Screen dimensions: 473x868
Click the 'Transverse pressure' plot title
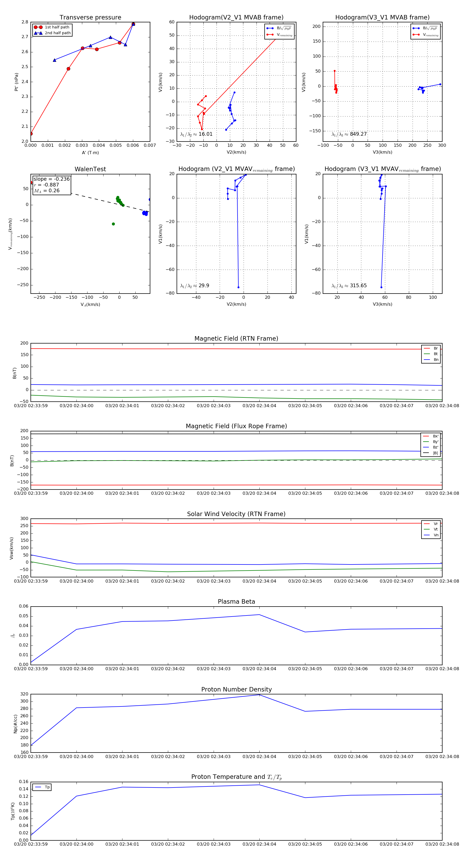pyautogui.click(x=90, y=18)
